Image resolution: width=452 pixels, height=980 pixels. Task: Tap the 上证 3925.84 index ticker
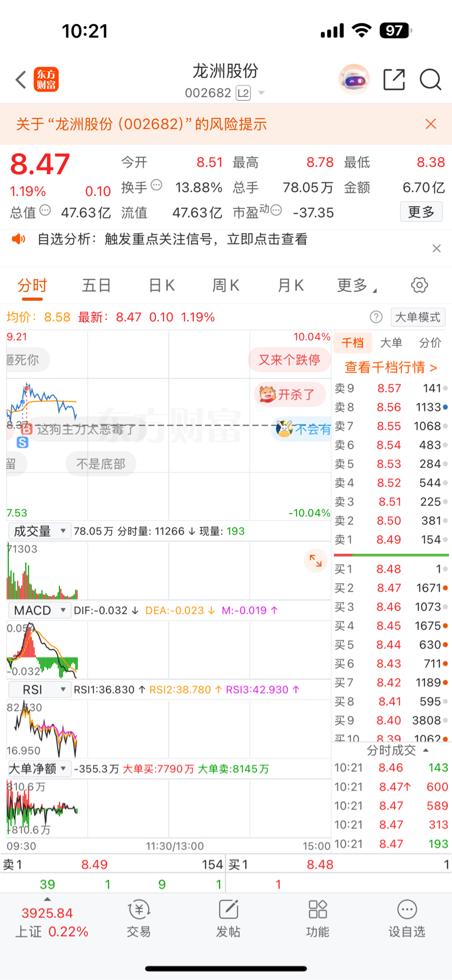[52, 922]
